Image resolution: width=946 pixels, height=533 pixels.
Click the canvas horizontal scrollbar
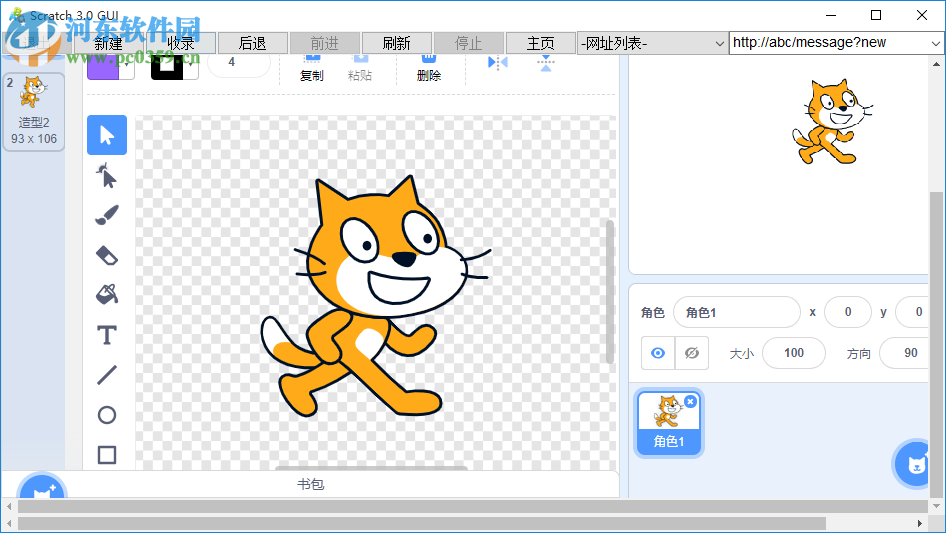371,468
